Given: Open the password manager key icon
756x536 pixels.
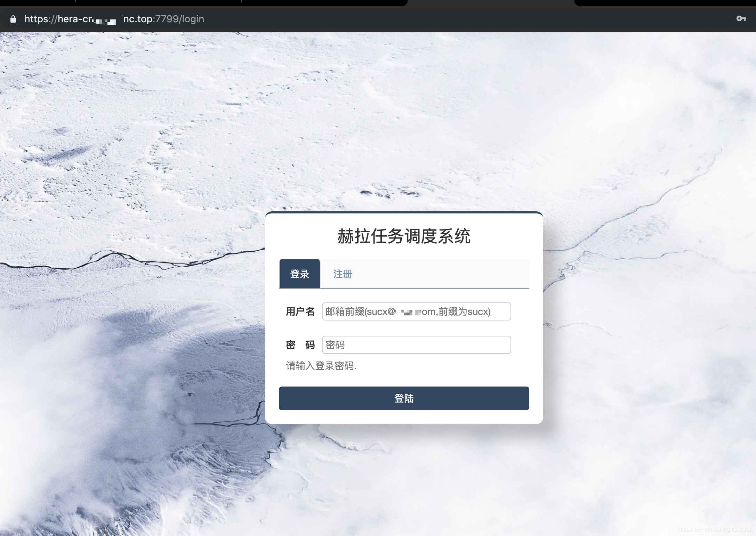Looking at the screenshot, I should (741, 19).
